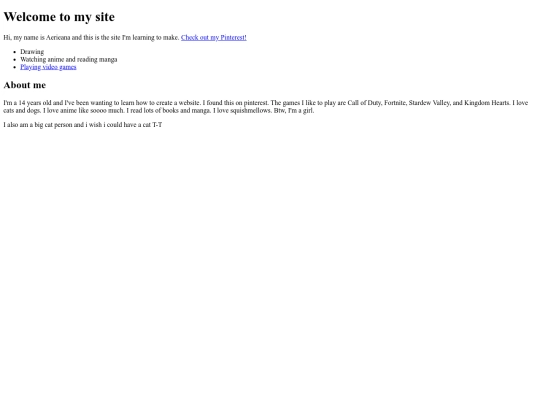Click the 'big cat person' paragraph
Viewport: 540px width, 405px height.
pyautogui.click(x=83, y=125)
